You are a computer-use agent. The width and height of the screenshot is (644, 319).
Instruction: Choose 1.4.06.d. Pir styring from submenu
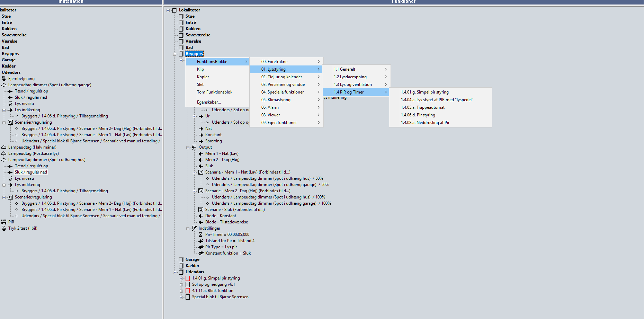pos(418,115)
